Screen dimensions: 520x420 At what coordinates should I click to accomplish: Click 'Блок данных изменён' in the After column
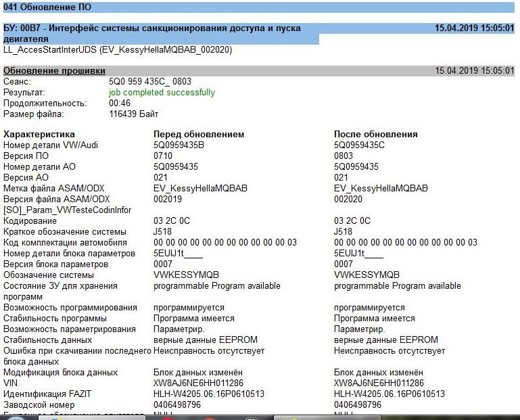[379, 373]
